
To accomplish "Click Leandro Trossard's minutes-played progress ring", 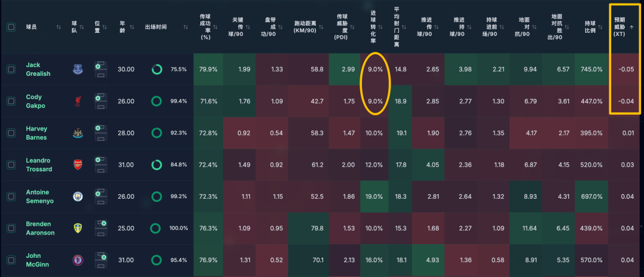I will click(157, 165).
